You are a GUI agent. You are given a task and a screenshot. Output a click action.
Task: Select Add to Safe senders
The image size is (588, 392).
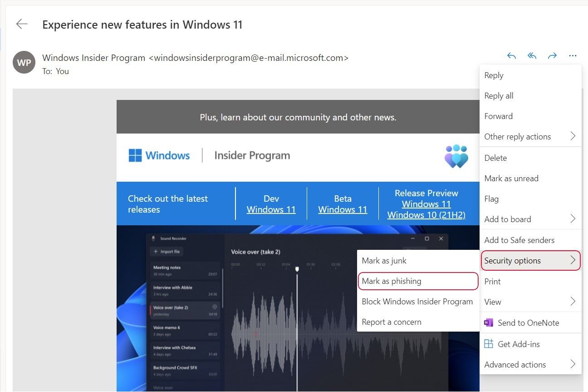click(530, 240)
